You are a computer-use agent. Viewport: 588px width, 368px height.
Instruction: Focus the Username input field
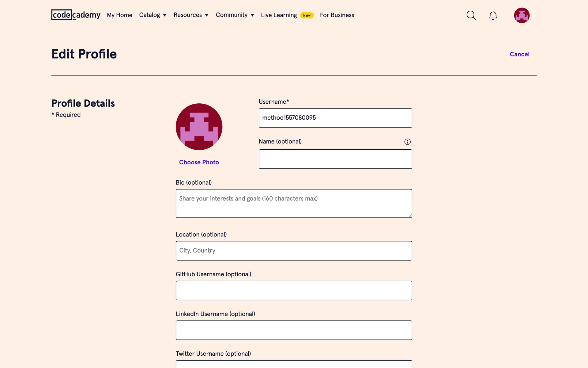click(335, 118)
